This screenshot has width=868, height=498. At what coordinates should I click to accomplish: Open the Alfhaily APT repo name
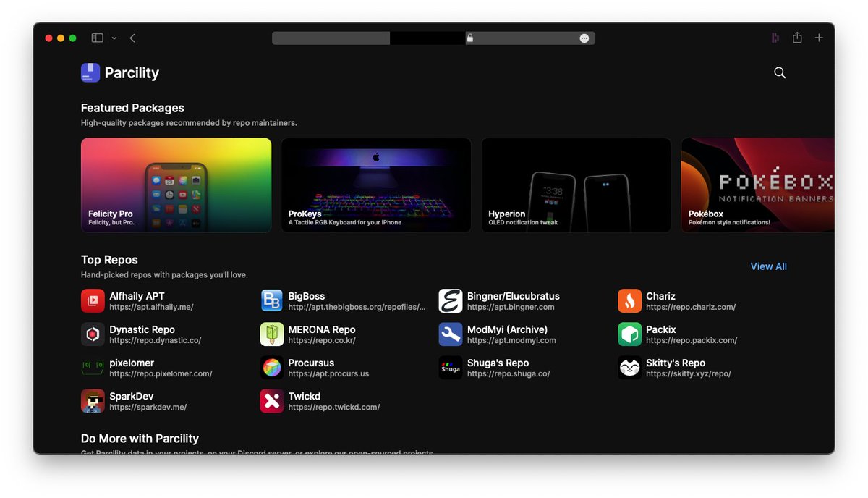click(x=137, y=296)
